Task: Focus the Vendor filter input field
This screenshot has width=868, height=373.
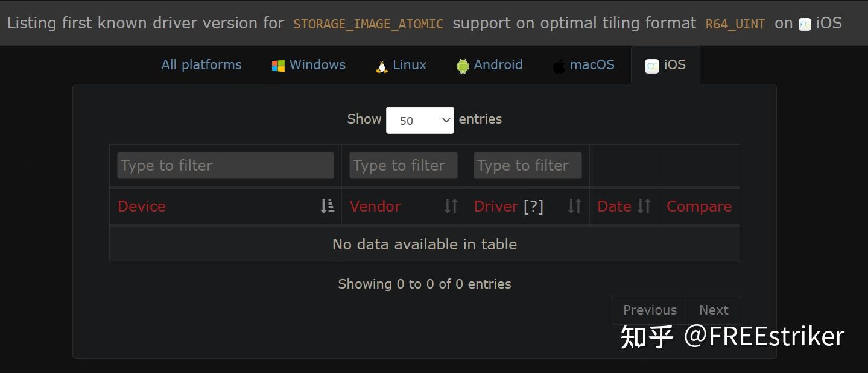Action: (403, 165)
